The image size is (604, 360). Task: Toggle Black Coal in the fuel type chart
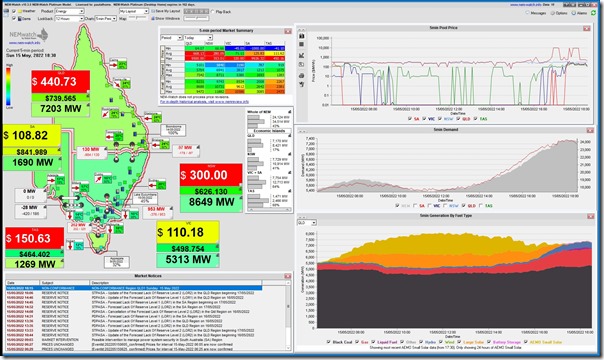(328, 342)
